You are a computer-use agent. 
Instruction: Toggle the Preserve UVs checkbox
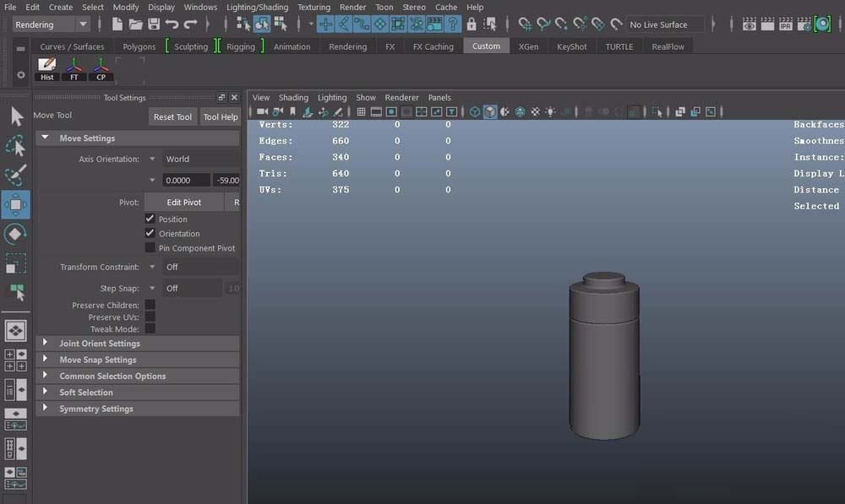point(150,317)
